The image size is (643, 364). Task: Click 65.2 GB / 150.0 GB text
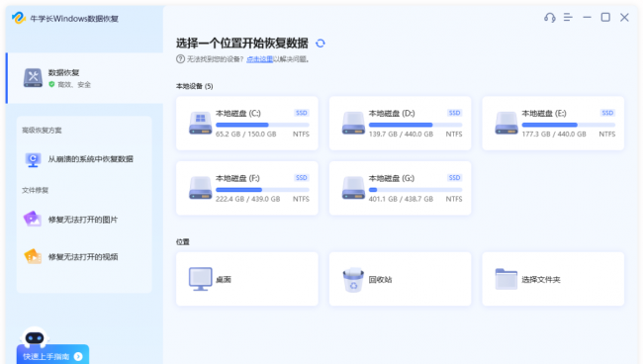(245, 135)
